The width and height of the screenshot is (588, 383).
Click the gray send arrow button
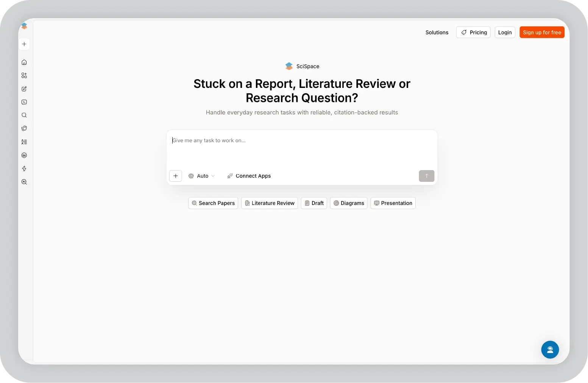pos(427,176)
